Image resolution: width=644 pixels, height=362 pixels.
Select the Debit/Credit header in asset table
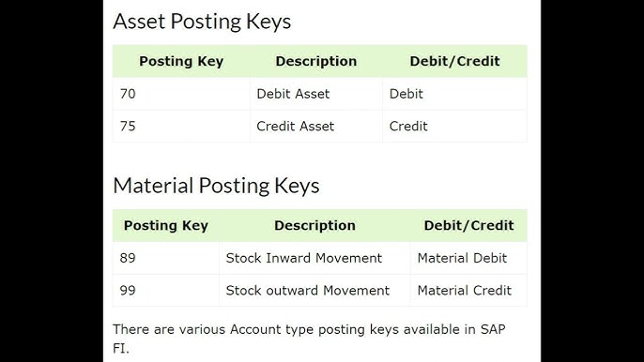(x=454, y=61)
